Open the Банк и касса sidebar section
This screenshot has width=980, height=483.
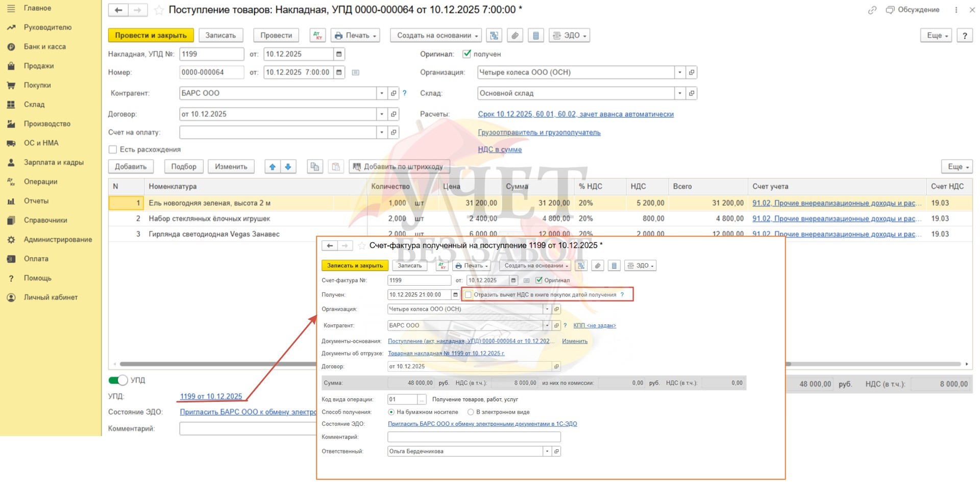point(44,46)
